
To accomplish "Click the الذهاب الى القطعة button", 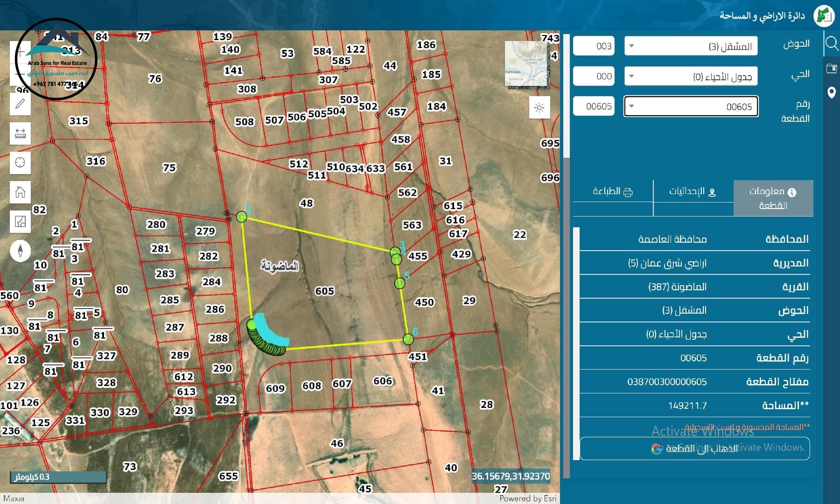I will [x=694, y=448].
